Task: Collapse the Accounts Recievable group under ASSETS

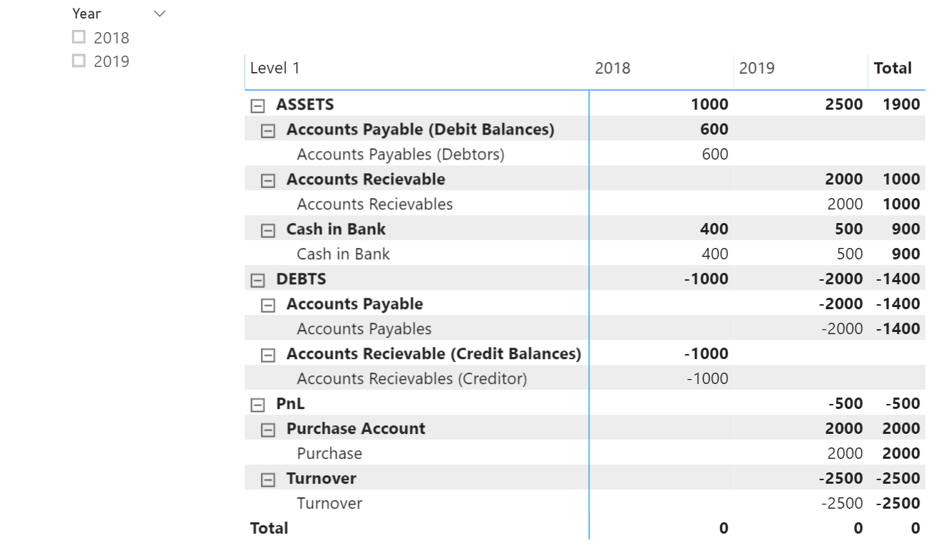Action: (268, 180)
